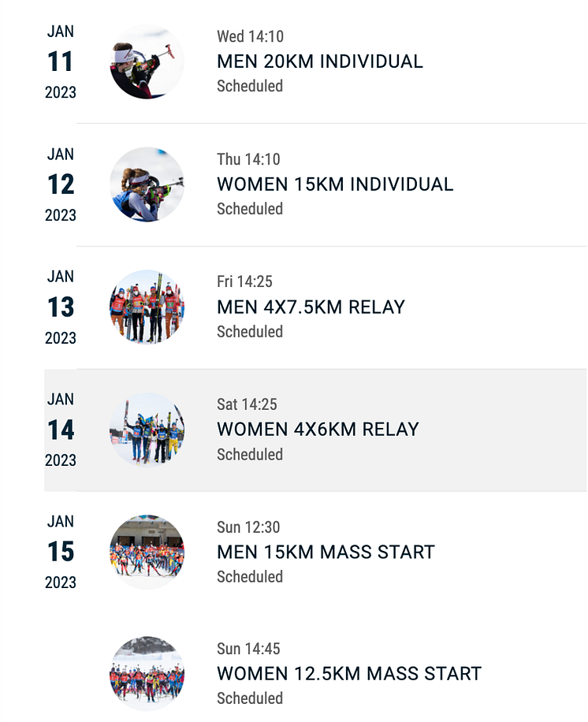Go to WOMEN 12.5KM MASS START title
Viewport: 588px width, 722px height.
pos(348,674)
